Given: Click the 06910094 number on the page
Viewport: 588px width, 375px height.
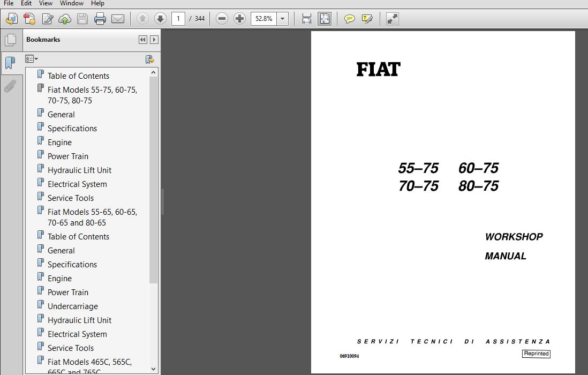Looking at the screenshot, I should [x=349, y=356].
